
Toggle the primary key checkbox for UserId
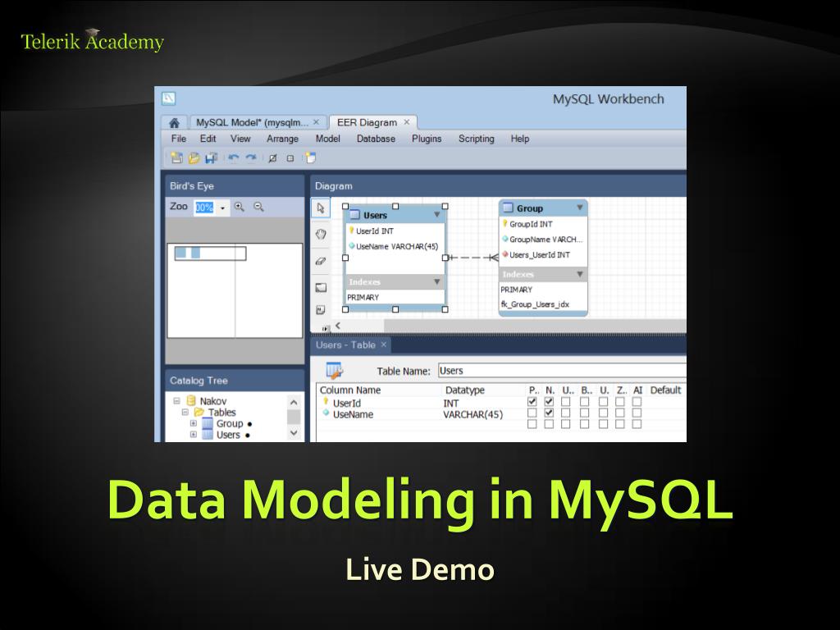click(532, 401)
